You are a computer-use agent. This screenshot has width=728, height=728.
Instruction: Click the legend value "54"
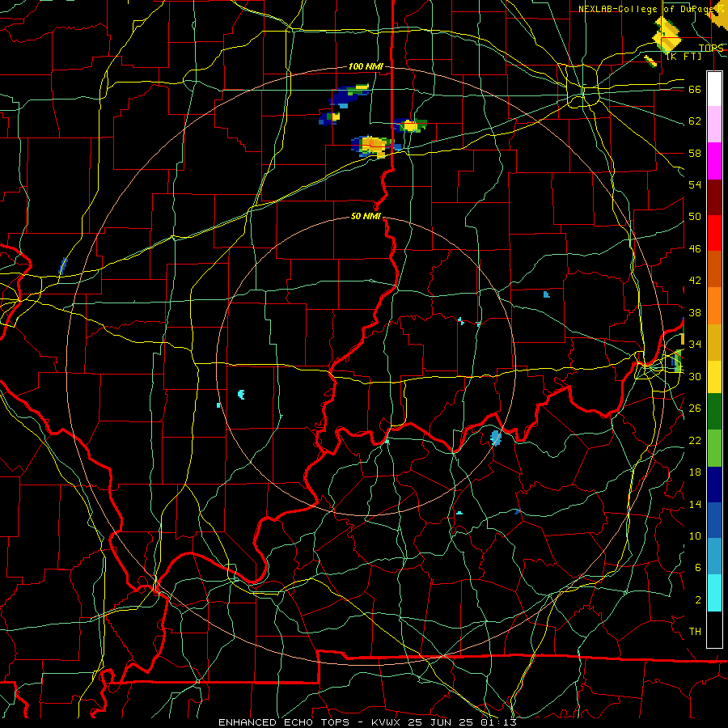pyautogui.click(x=695, y=184)
